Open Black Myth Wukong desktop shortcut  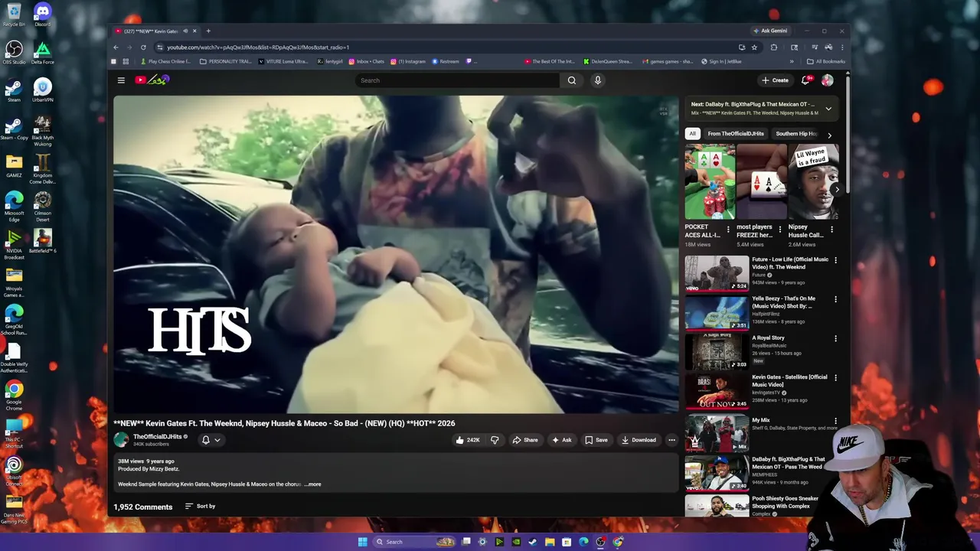[43, 130]
